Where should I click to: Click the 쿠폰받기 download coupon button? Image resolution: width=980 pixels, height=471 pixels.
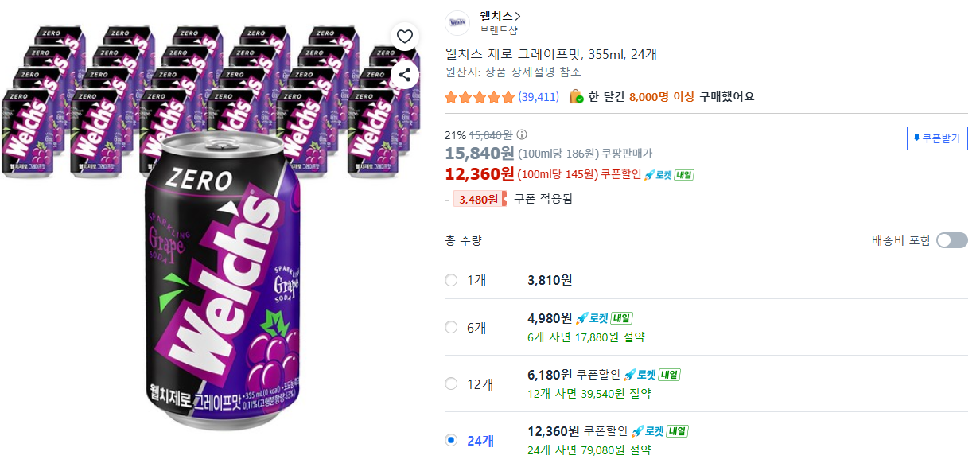pos(937,138)
